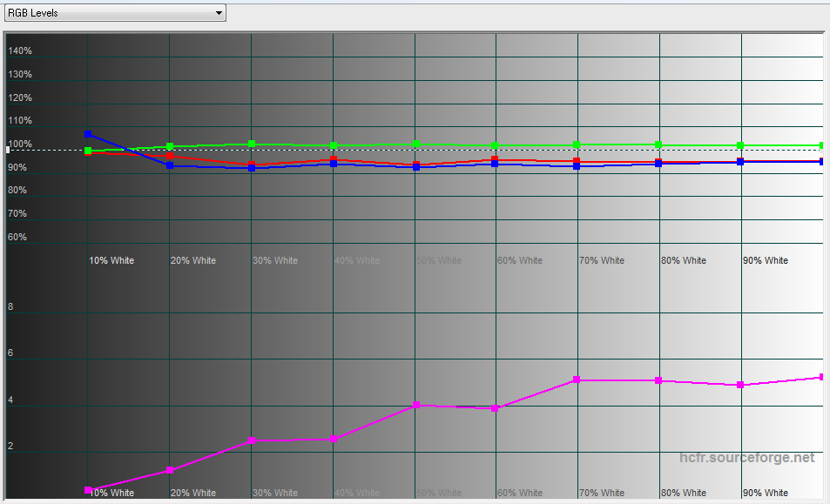
Task: Click the 110% axis label
Action: coord(20,121)
